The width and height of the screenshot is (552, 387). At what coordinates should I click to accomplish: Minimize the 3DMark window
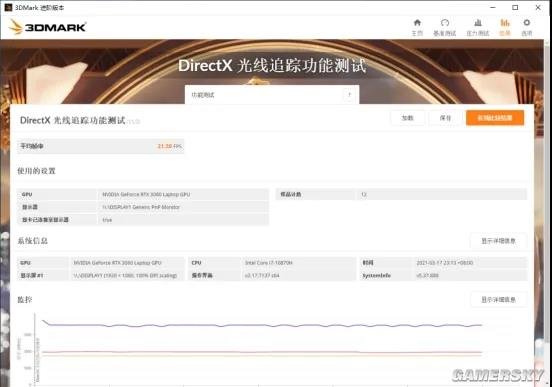pos(493,7)
